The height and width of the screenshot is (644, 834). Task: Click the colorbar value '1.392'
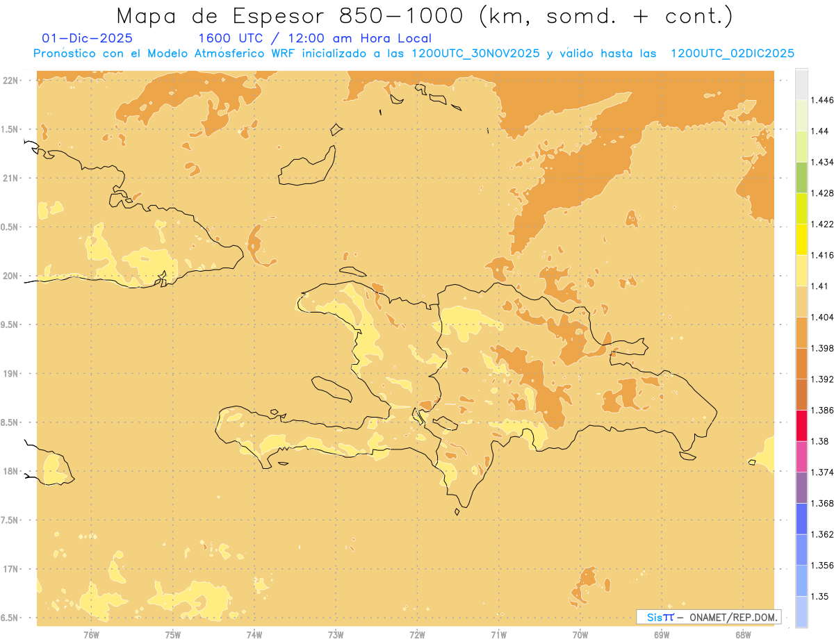[823, 379]
